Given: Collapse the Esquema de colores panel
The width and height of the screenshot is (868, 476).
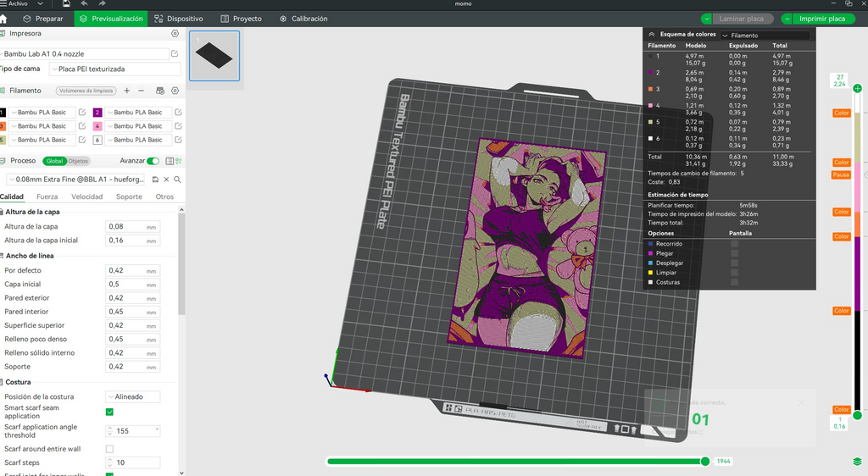Looking at the screenshot, I should (x=652, y=34).
